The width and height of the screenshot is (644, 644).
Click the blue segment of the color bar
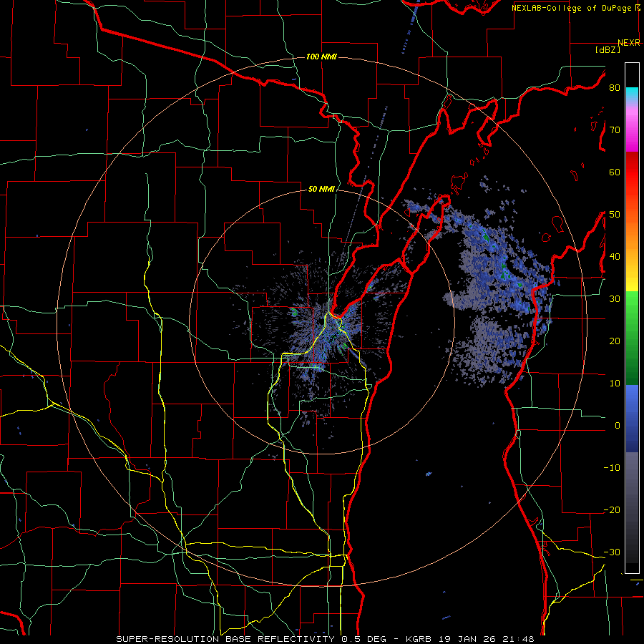632,419
